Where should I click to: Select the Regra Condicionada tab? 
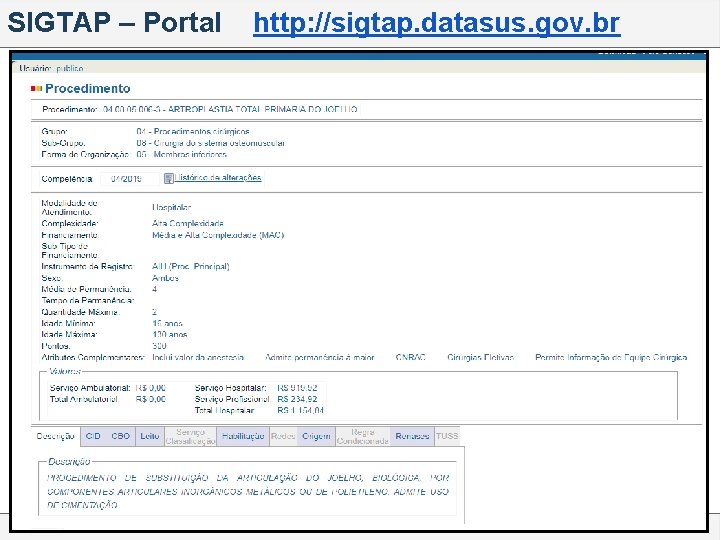363,436
